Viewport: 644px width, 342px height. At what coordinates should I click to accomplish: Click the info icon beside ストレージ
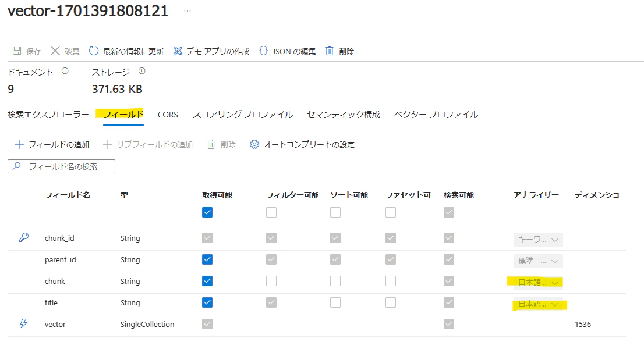click(x=141, y=71)
